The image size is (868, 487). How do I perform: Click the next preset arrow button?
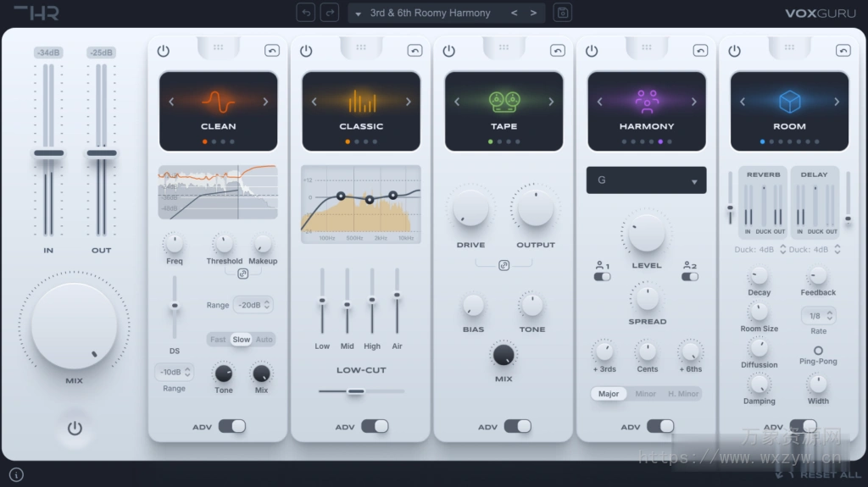533,13
